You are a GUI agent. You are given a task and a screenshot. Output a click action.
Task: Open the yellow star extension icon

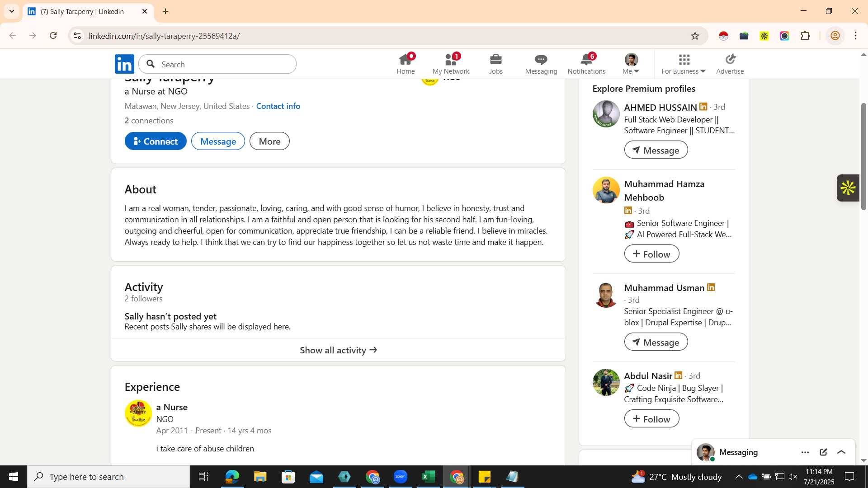tap(764, 36)
